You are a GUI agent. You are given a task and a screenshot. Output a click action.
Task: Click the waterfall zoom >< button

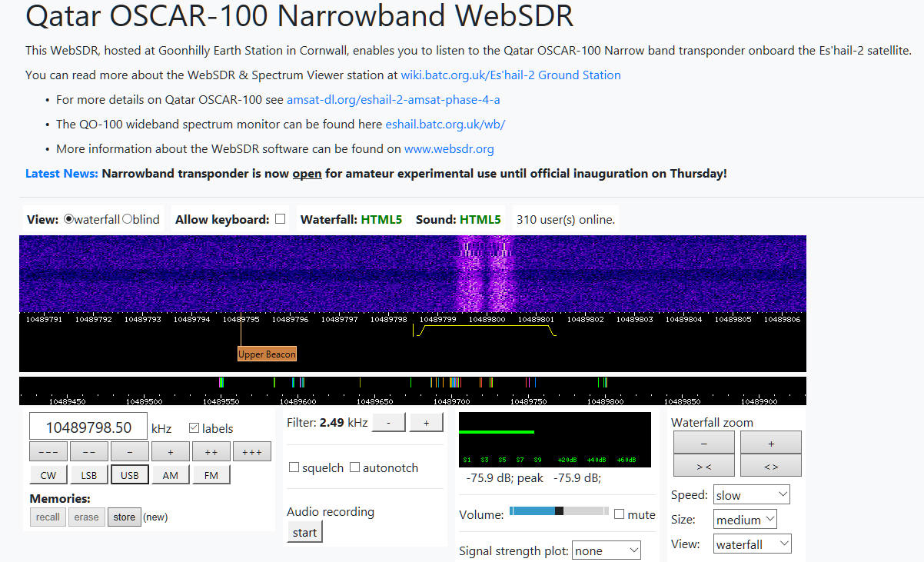coord(703,465)
